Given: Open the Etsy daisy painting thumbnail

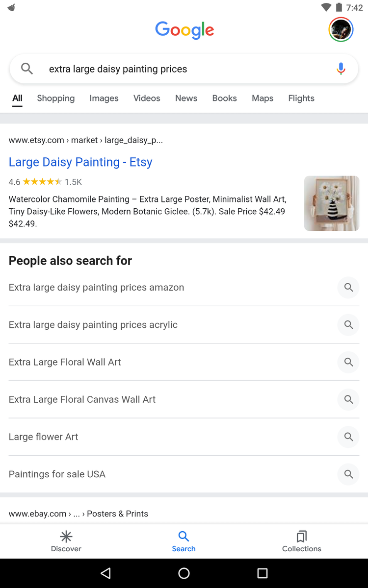Looking at the screenshot, I should (332, 203).
